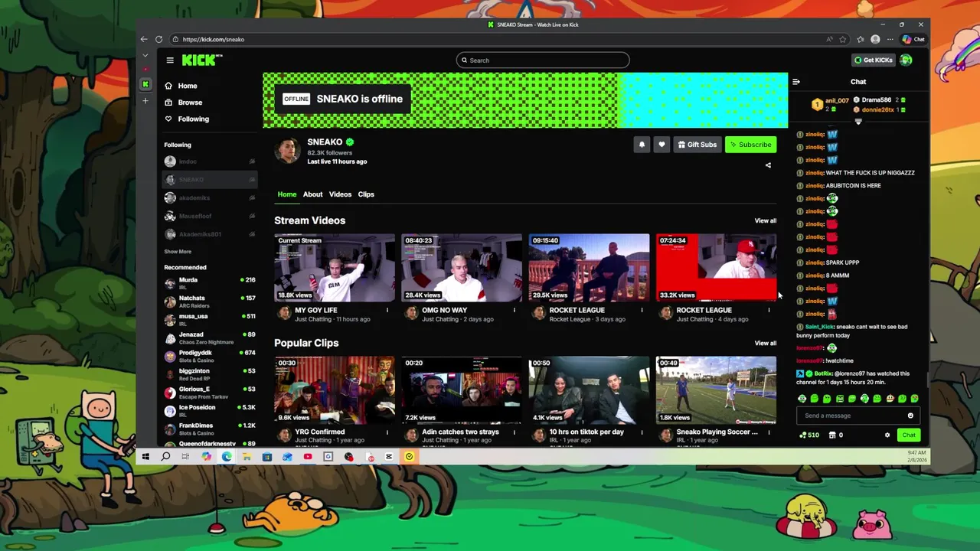Open recommended channel Jenazad

[x=209, y=338]
